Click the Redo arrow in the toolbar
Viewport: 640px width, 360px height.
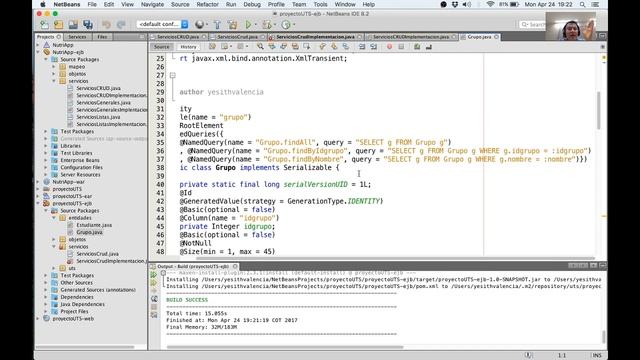(121, 25)
